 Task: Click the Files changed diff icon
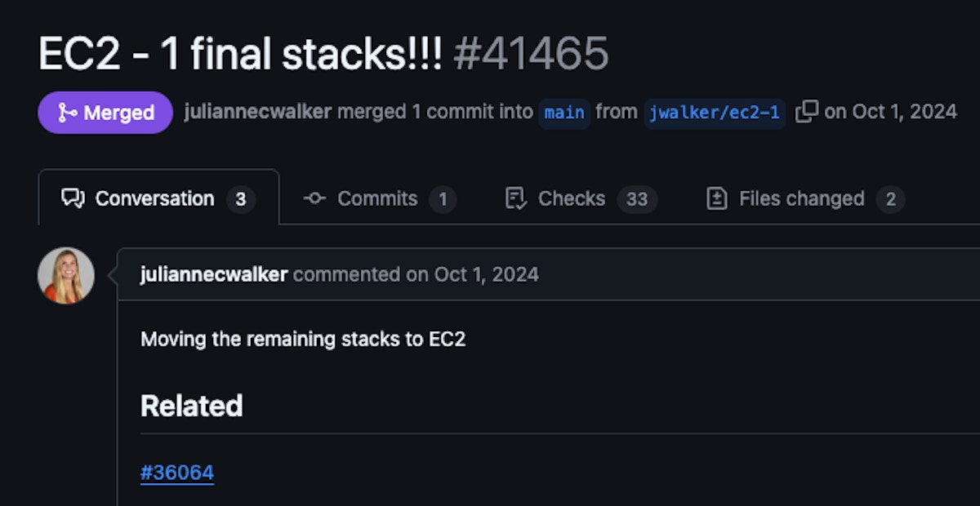[x=717, y=198]
